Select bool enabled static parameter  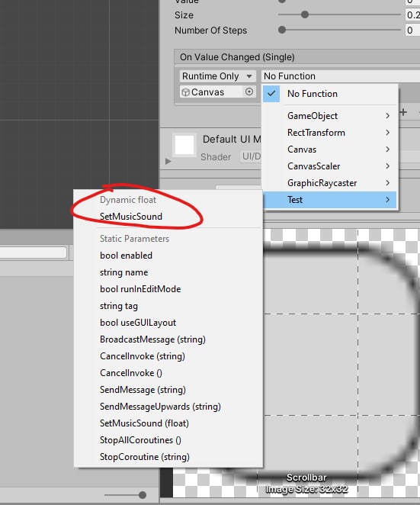168,256
